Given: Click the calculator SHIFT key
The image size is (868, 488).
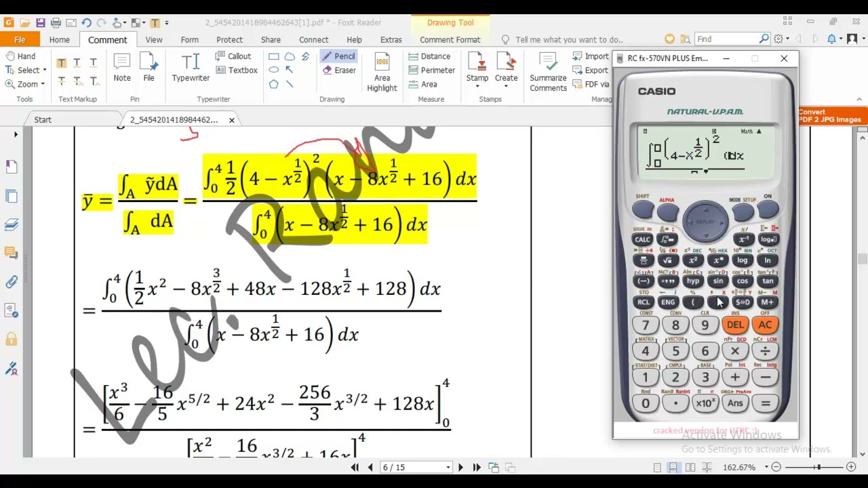Looking at the screenshot, I should coord(642,211).
